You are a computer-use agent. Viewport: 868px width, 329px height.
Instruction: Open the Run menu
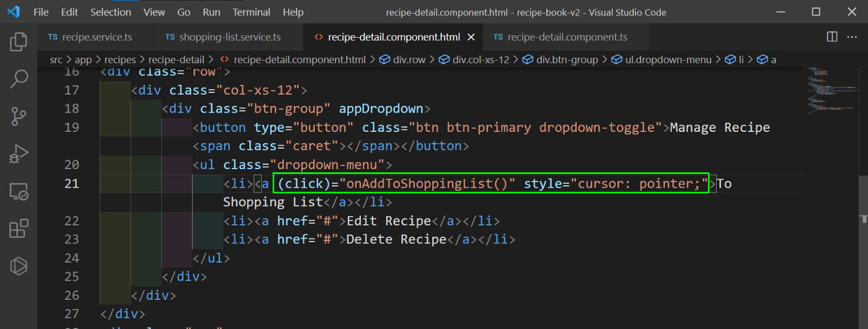click(211, 12)
